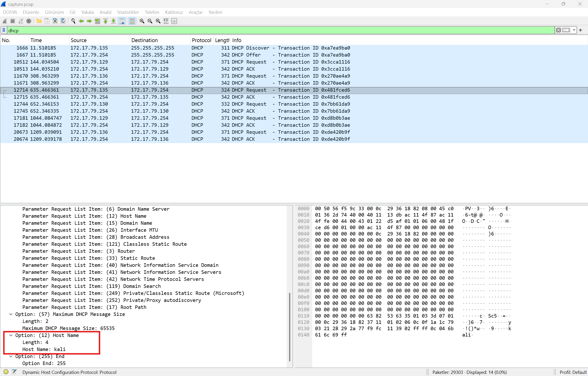Click the close capture file icon

point(55,21)
